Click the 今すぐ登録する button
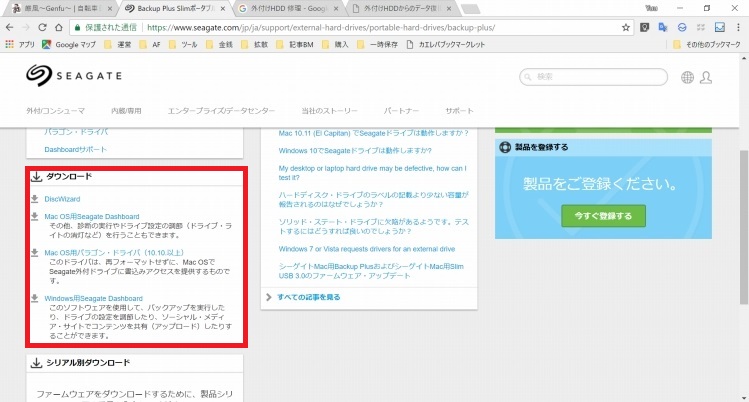 (x=603, y=216)
